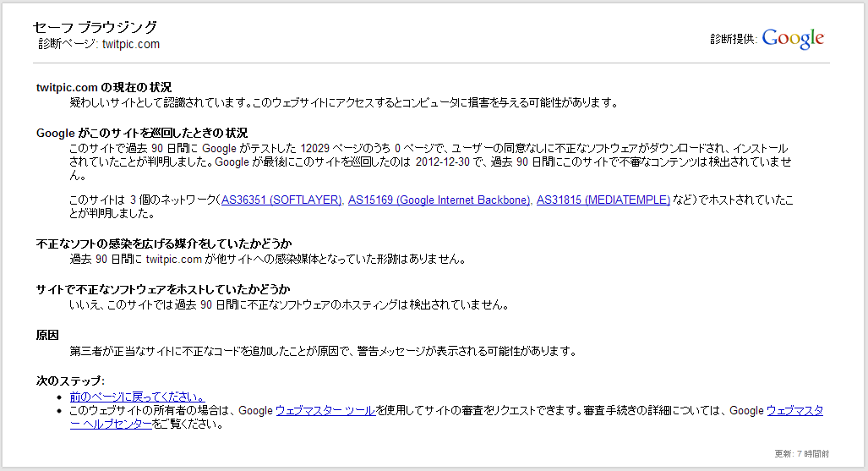868x471 pixels.
Task: Click the sentence starting いいえ、このサイトでは
Action: 289,304
